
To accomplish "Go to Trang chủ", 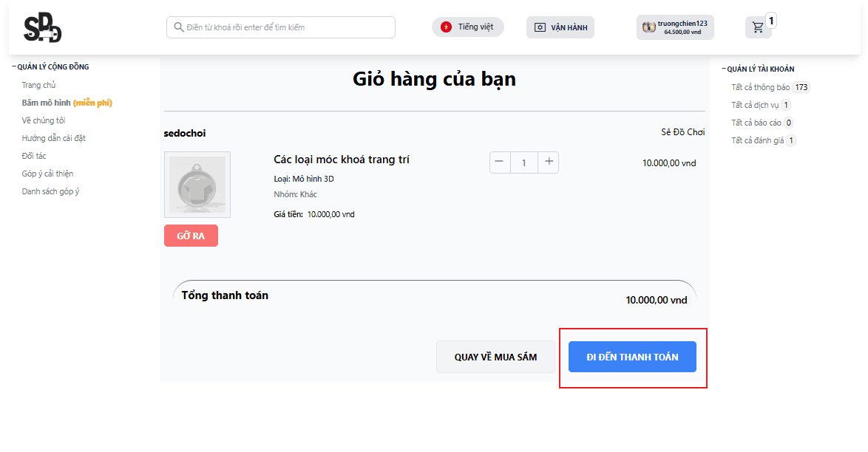I will (x=38, y=85).
